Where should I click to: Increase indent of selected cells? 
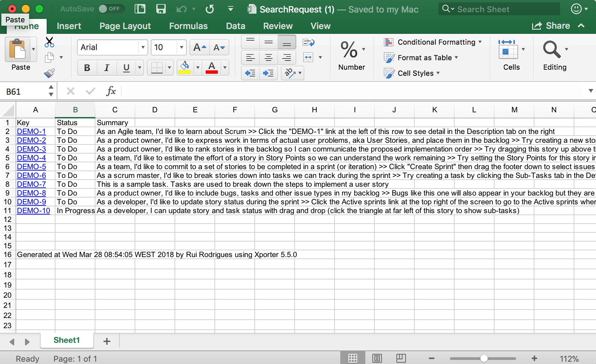point(268,73)
